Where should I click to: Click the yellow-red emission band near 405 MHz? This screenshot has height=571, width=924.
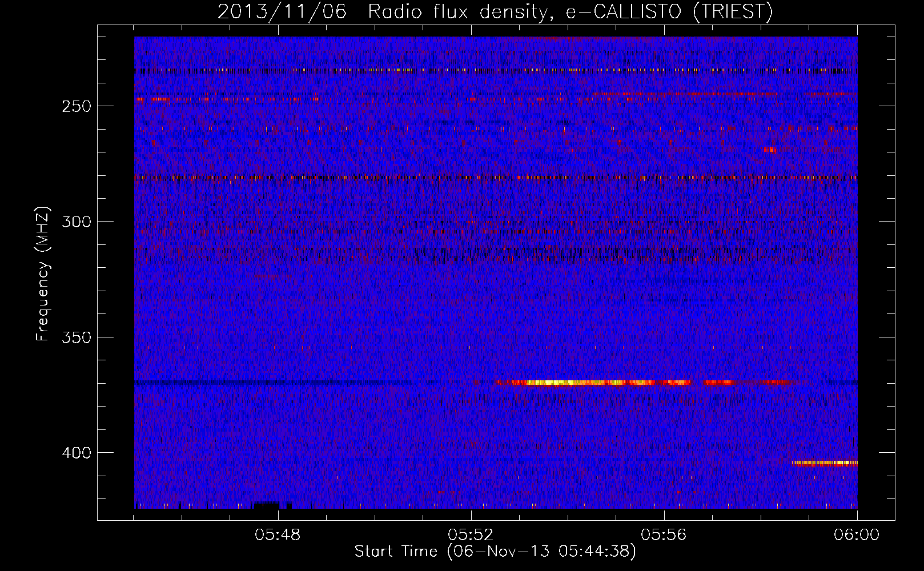(x=825, y=463)
